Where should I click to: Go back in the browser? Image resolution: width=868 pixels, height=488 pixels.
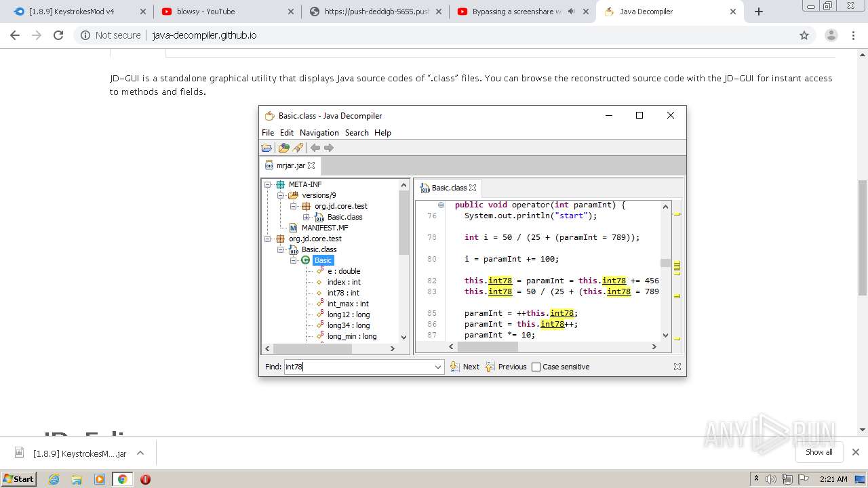pos(15,35)
